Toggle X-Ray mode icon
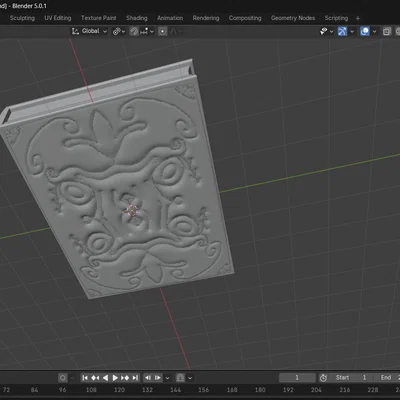400x400 pixels. click(x=387, y=31)
